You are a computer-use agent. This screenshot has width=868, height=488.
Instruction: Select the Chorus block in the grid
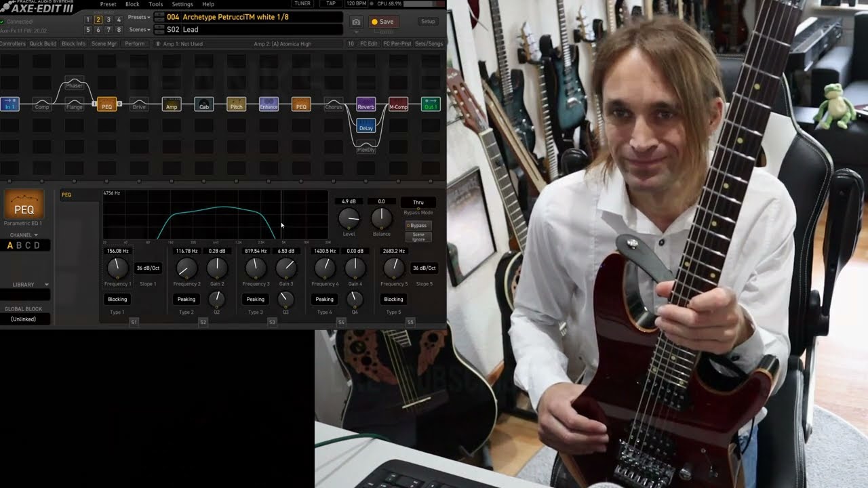point(334,104)
